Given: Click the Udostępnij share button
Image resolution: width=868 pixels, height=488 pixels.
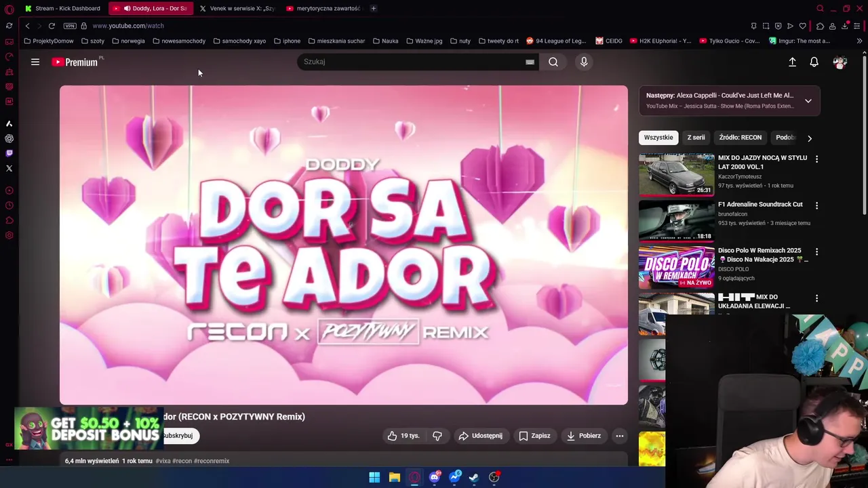Looking at the screenshot, I should coord(481,436).
